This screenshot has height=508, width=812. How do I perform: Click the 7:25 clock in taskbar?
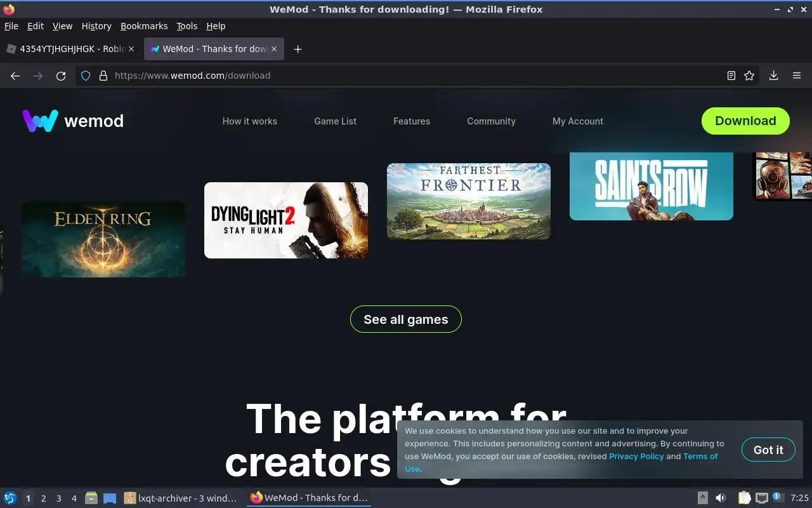coord(799,498)
